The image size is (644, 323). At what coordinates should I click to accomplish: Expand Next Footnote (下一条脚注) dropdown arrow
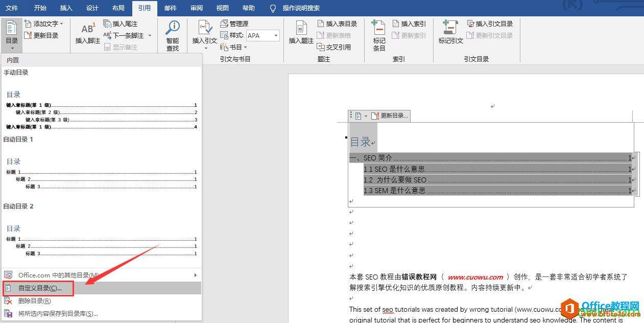(150, 36)
